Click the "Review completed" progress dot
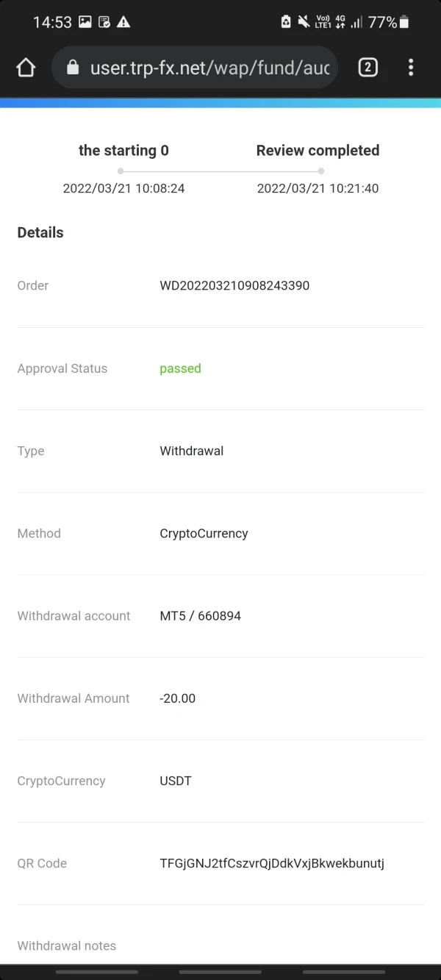This screenshot has height=980, width=441. coord(321,171)
